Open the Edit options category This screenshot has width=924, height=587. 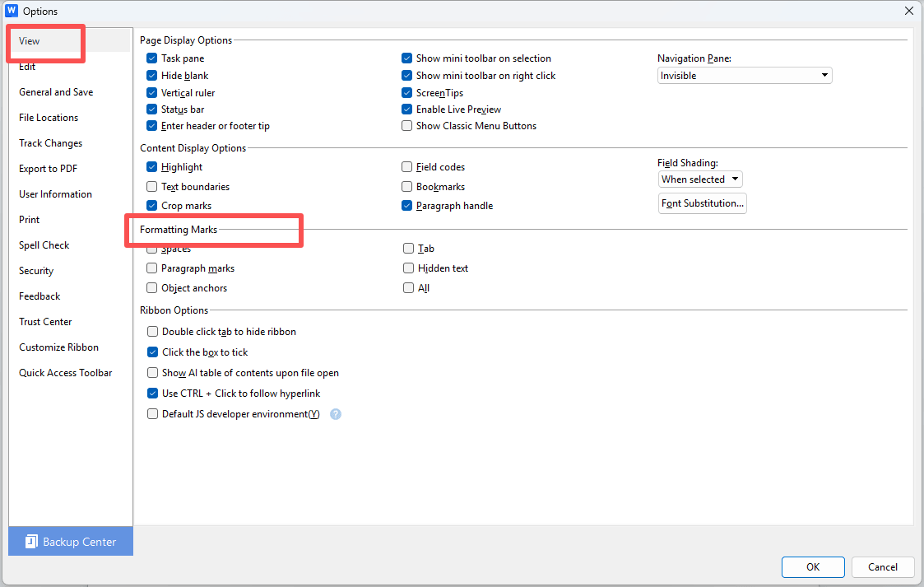point(28,67)
